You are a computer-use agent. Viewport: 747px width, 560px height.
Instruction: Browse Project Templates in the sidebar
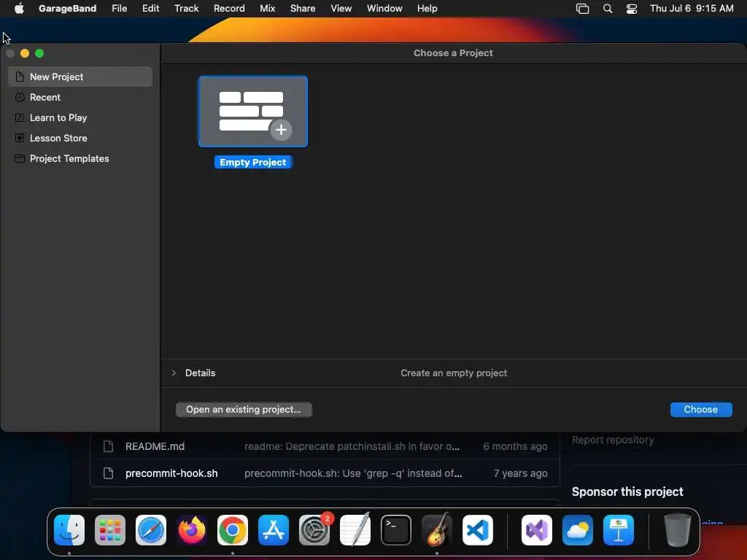coord(80,158)
